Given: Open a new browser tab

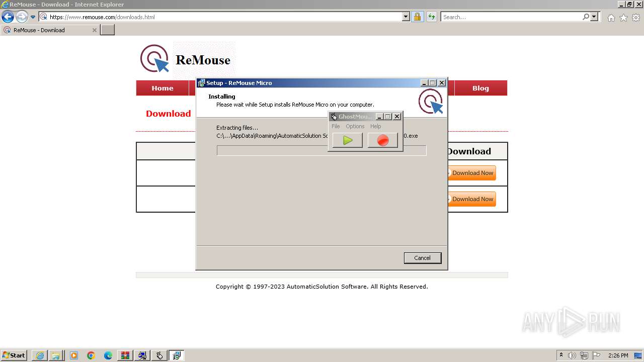Looking at the screenshot, I should point(108,30).
